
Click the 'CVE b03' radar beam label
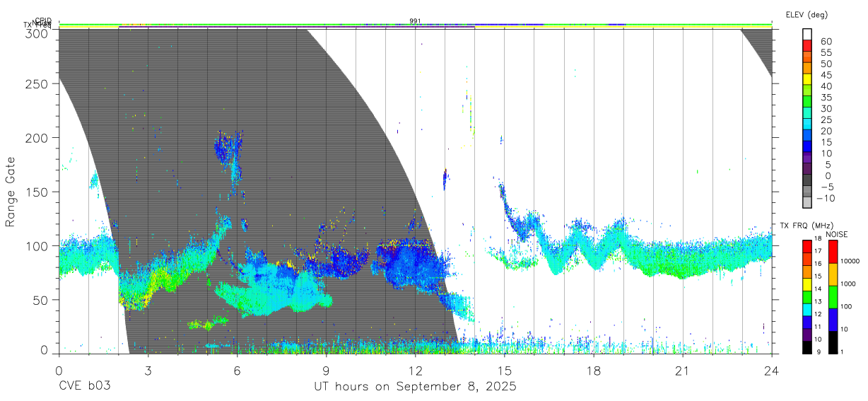click(85, 387)
